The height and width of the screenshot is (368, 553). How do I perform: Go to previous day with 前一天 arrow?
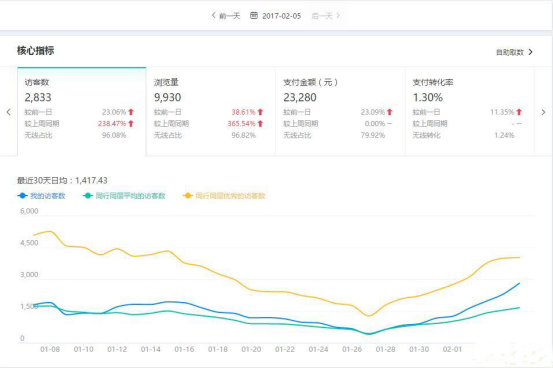(213, 15)
